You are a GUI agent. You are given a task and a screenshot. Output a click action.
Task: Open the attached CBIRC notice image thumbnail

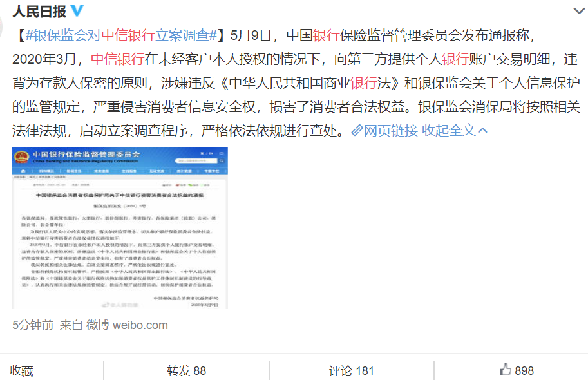[120, 228]
